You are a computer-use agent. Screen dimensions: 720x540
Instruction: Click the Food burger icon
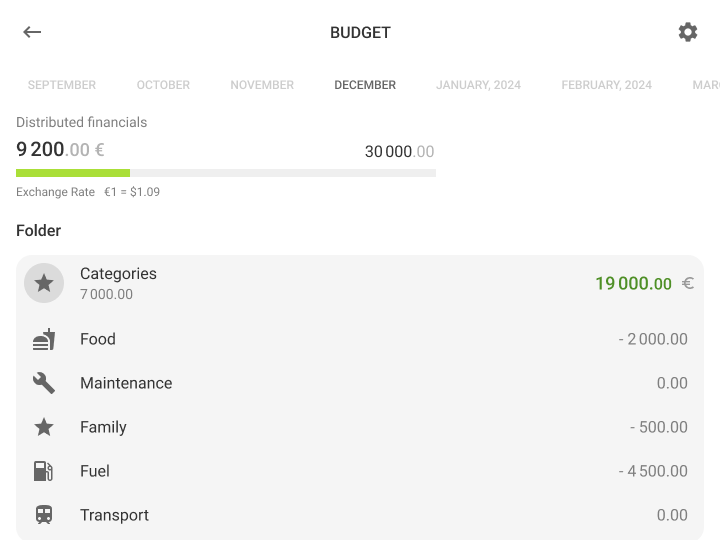coord(44,340)
